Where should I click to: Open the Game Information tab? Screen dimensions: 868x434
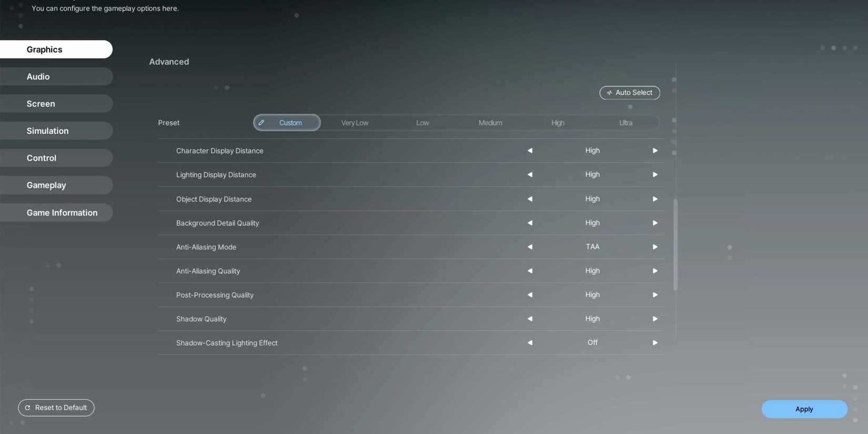56,213
